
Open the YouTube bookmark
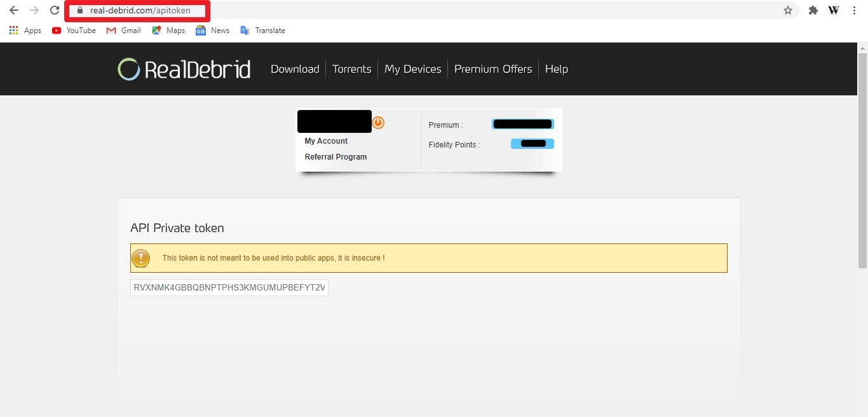point(74,31)
